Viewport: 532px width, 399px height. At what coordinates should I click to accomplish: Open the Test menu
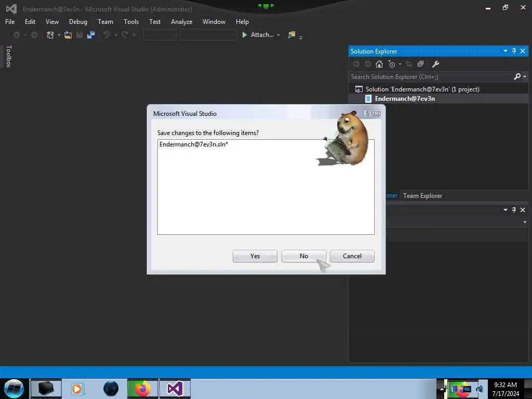155,22
